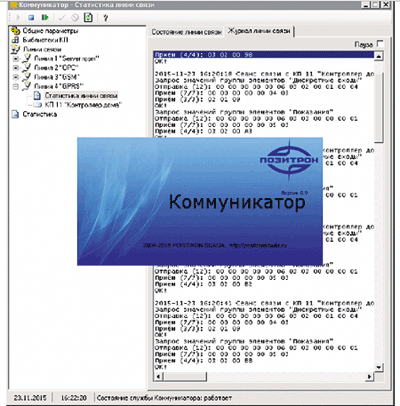The width and height of the screenshot is (400, 406).
Task: Click the log's vertical scroll down arrow
Action: [x=379, y=367]
